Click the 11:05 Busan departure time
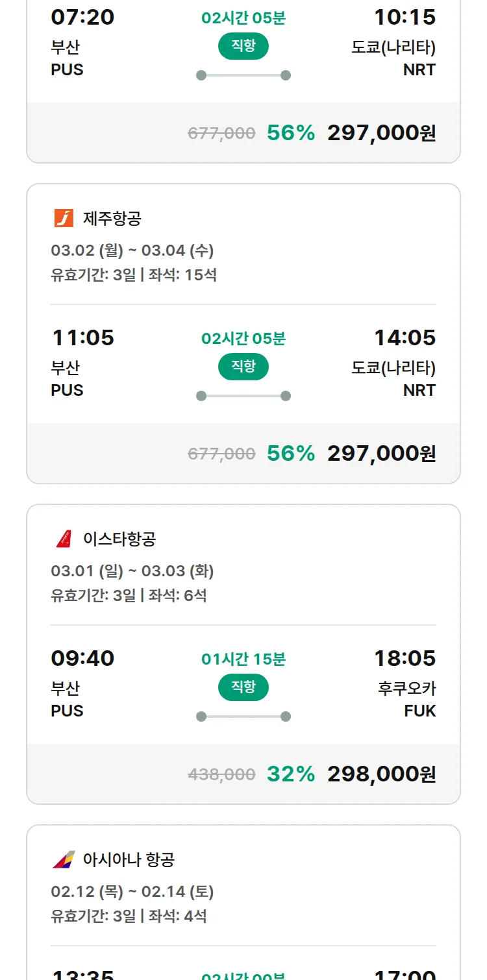 coord(82,337)
